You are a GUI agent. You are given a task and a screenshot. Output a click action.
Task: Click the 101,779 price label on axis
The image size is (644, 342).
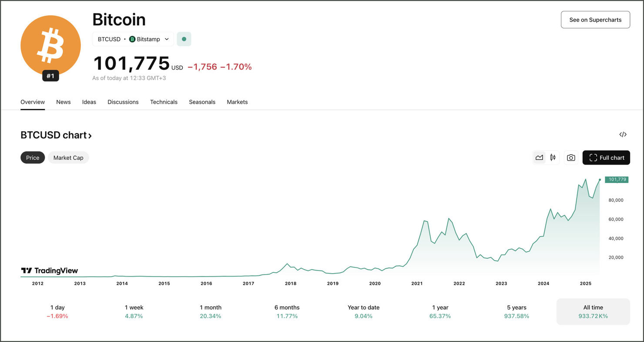(x=617, y=179)
